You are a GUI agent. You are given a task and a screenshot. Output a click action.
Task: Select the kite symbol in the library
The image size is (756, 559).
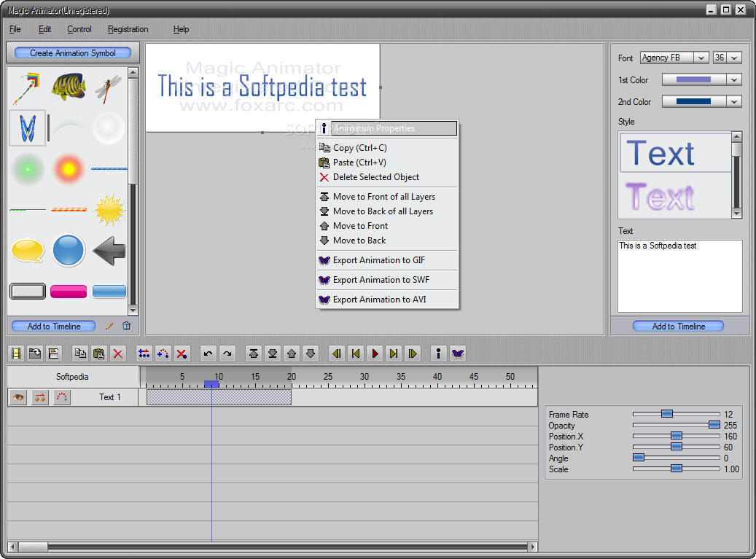(x=27, y=88)
